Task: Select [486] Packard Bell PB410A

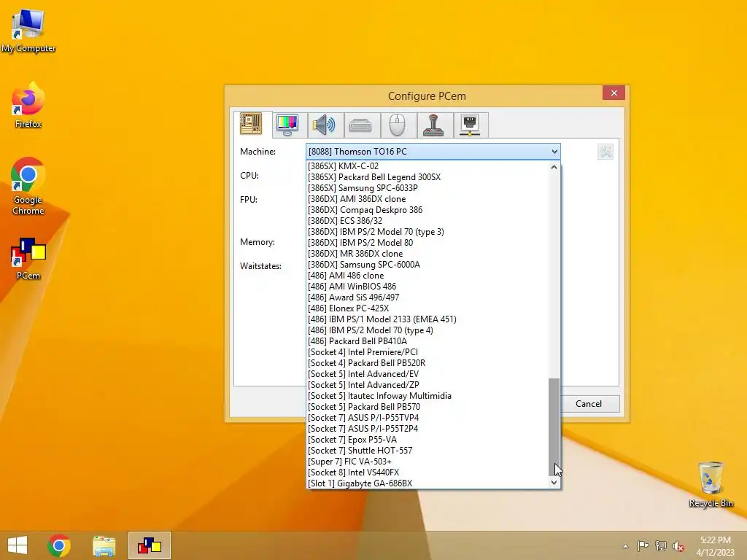Action: tap(427, 341)
